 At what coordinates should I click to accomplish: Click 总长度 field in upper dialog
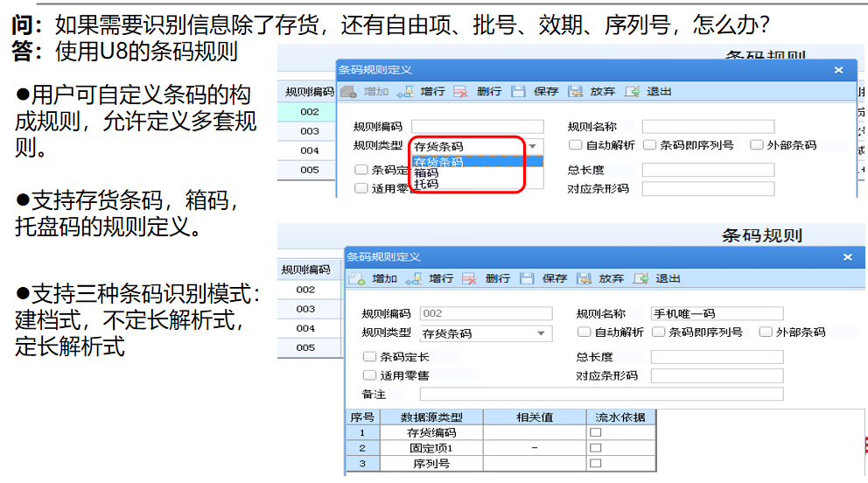708,170
